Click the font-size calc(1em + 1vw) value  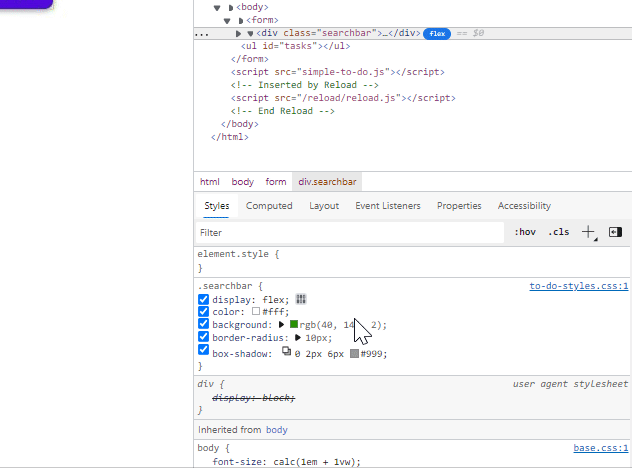pyautogui.click(x=317, y=462)
